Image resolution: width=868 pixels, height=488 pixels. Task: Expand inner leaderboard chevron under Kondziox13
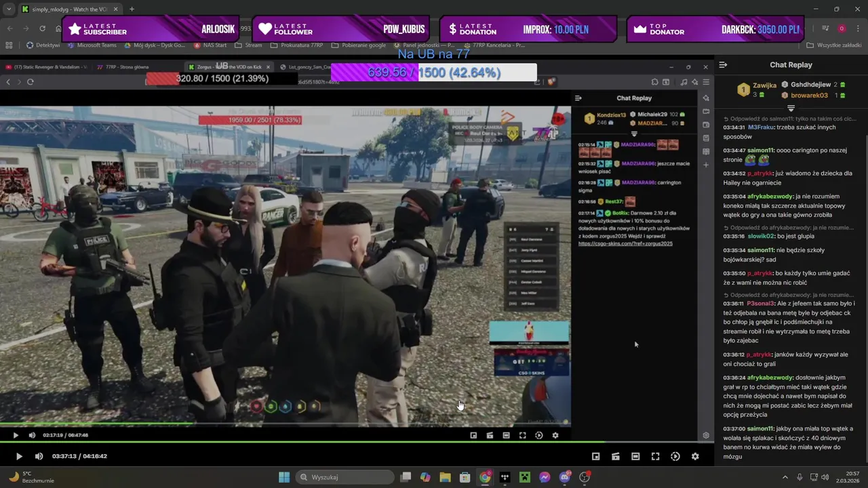[x=634, y=134]
